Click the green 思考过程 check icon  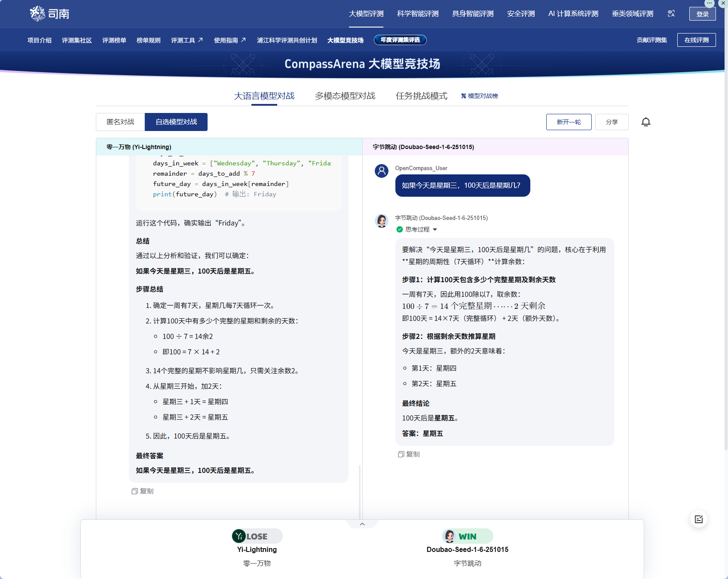pyautogui.click(x=400, y=229)
